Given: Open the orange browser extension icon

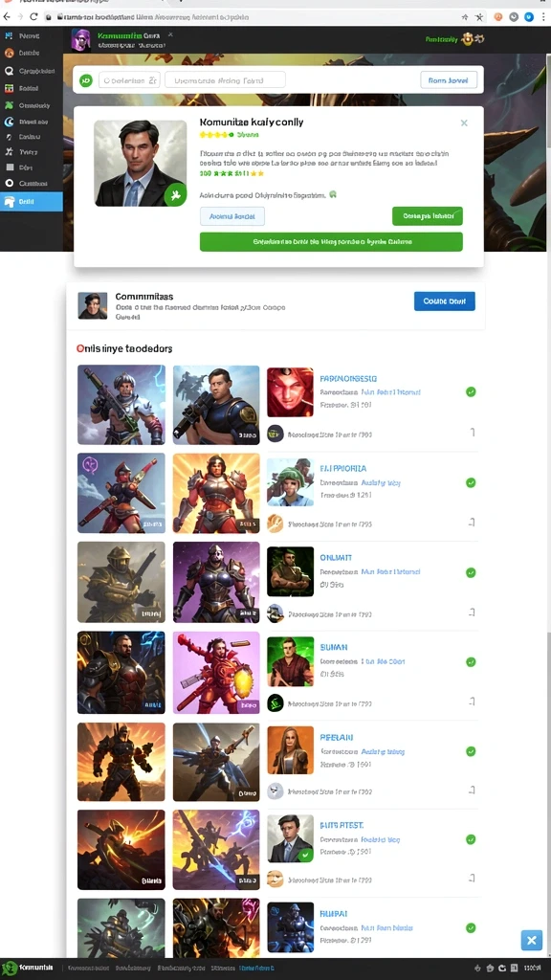Looking at the screenshot, I should [x=497, y=17].
